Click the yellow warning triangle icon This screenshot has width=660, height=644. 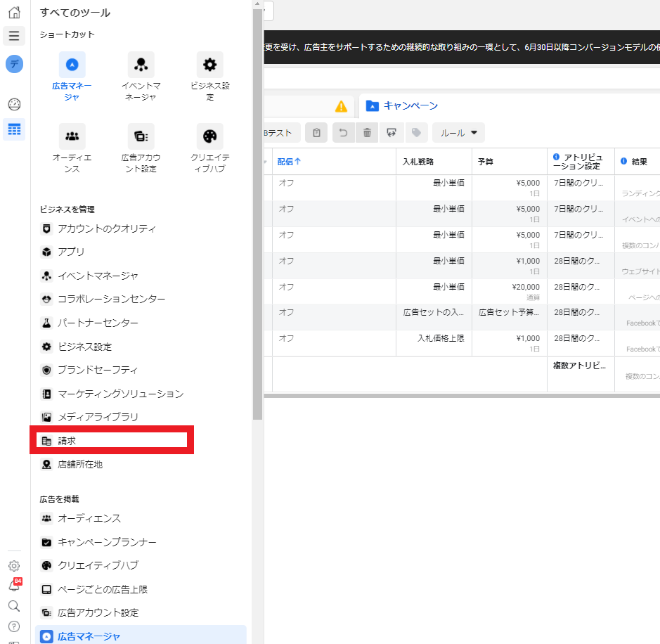(341, 106)
